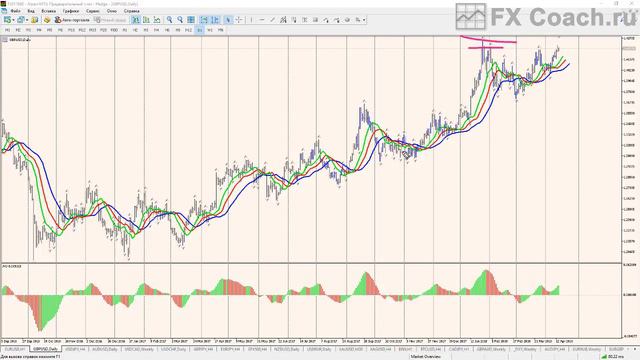Switch to the CADJPY,H1 chart tab
This screenshot has height=360, width=640.
point(459,349)
